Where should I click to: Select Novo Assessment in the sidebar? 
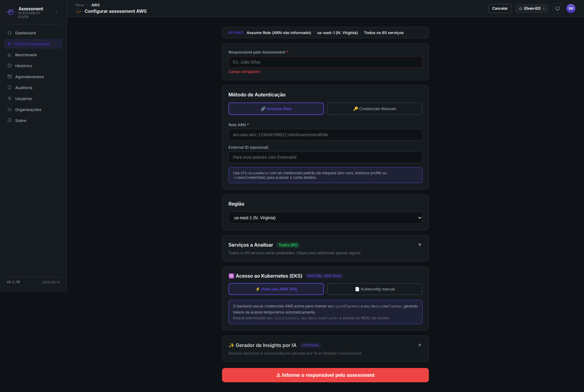coord(33,44)
